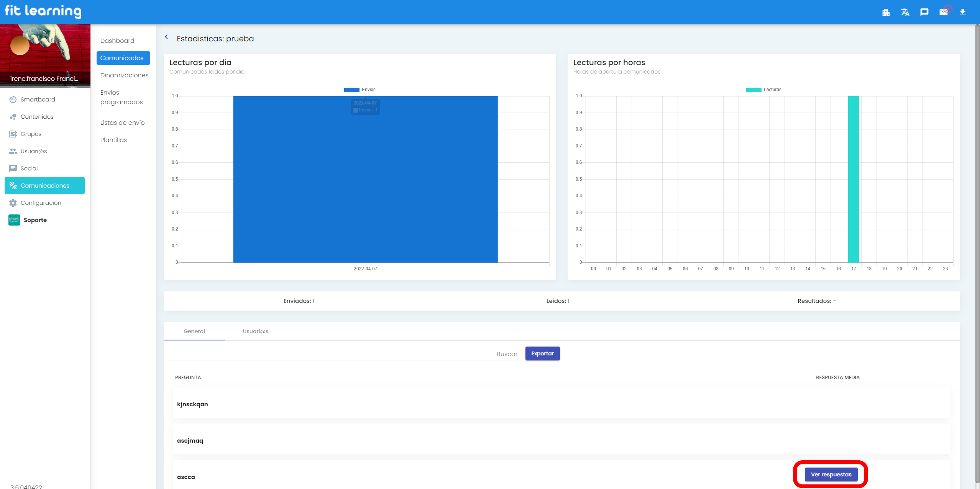Image resolution: width=980 pixels, height=489 pixels.
Task: Select the General tab
Action: (194, 331)
